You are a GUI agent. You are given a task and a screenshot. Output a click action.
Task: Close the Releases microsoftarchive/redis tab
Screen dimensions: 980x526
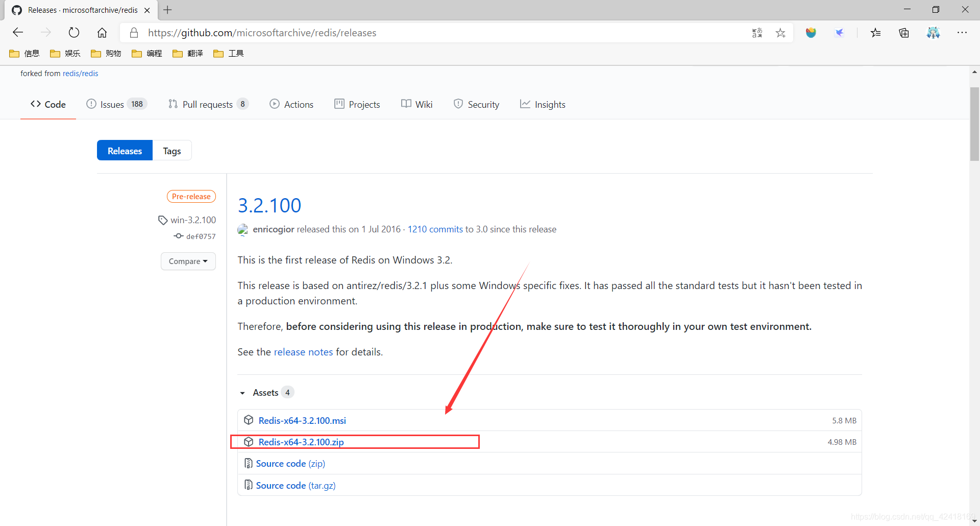[147, 10]
